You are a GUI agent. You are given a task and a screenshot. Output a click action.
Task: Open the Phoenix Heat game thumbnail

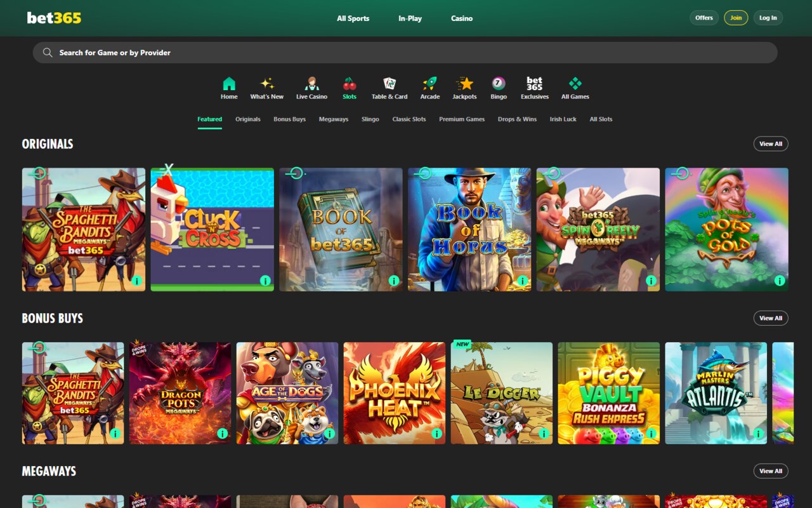[394, 393]
